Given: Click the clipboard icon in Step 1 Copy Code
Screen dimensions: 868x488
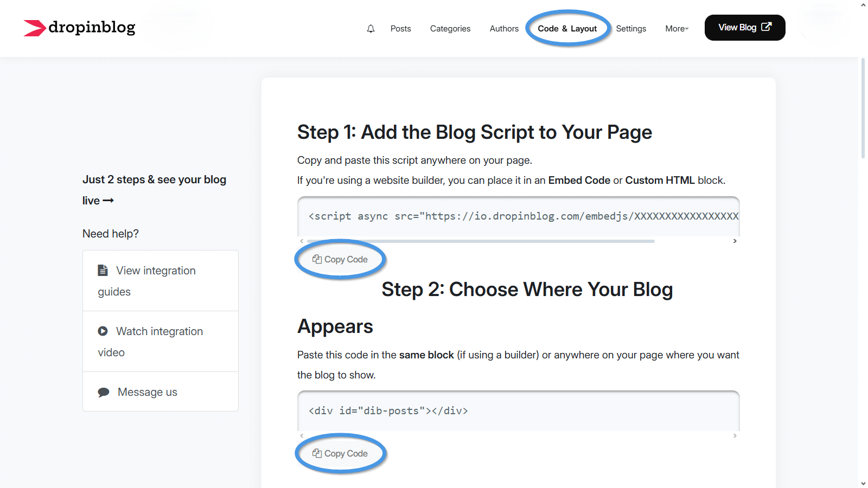Looking at the screenshot, I should pos(317,259).
